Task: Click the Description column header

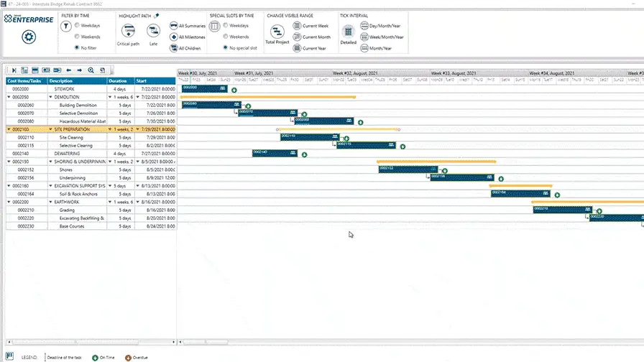Action: (x=77, y=80)
